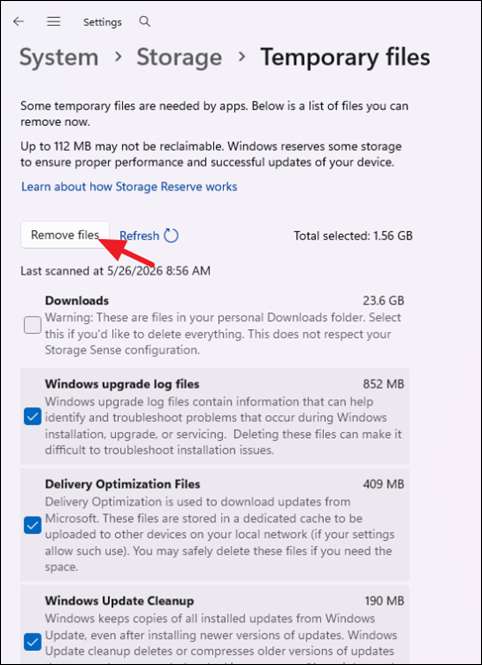Navigate to Storage breadcrumb
The image size is (482, 665).
pos(179,57)
